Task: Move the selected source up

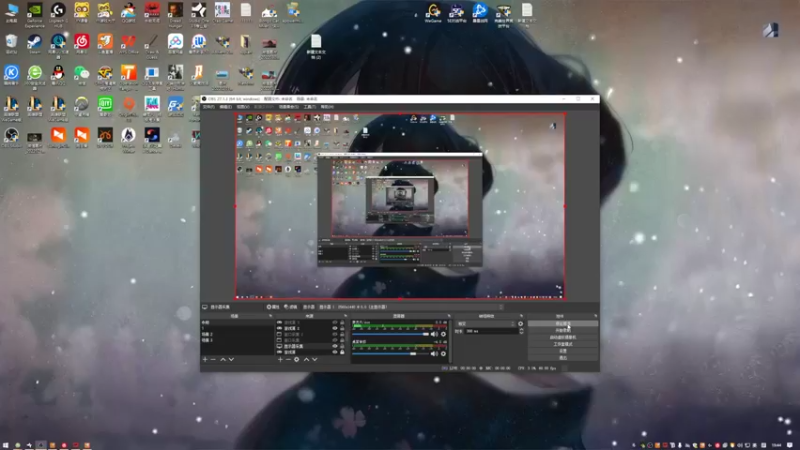Action: point(306,360)
